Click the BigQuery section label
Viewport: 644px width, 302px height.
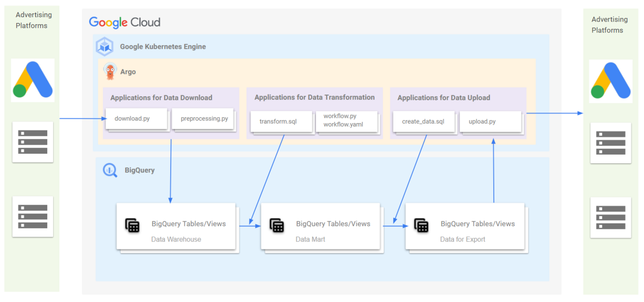coord(140,170)
